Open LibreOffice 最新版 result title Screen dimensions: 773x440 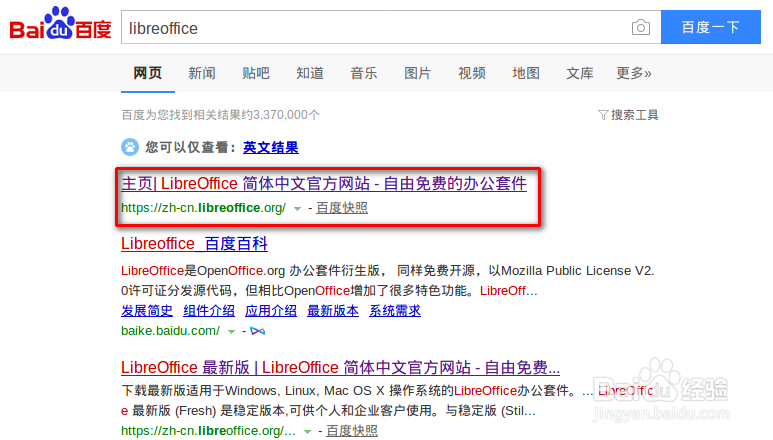coord(340,367)
